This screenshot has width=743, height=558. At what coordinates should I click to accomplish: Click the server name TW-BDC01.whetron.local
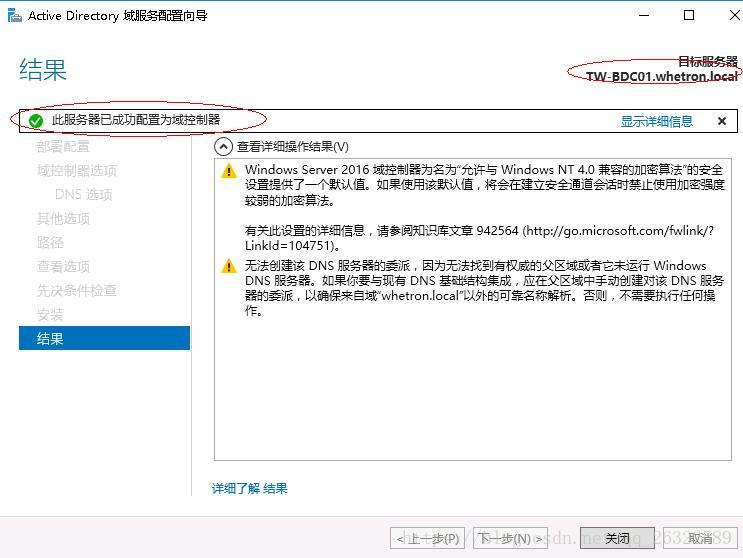click(x=661, y=76)
